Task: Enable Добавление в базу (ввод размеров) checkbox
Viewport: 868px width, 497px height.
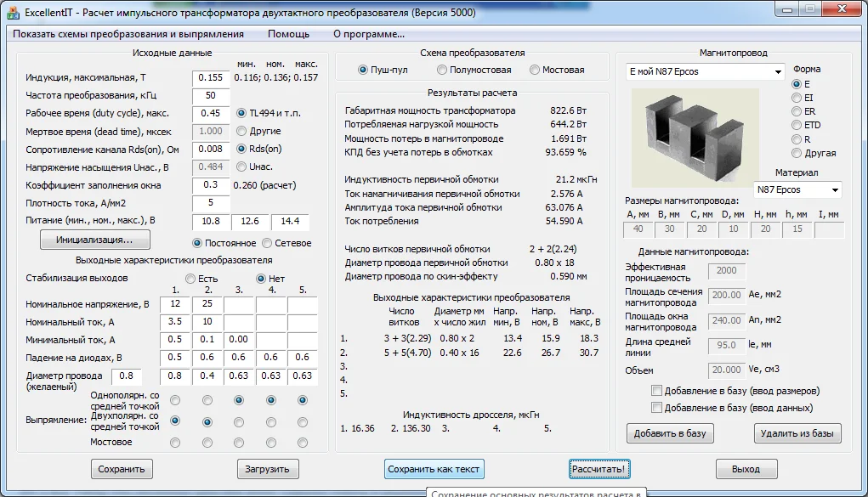Action: 656,391
